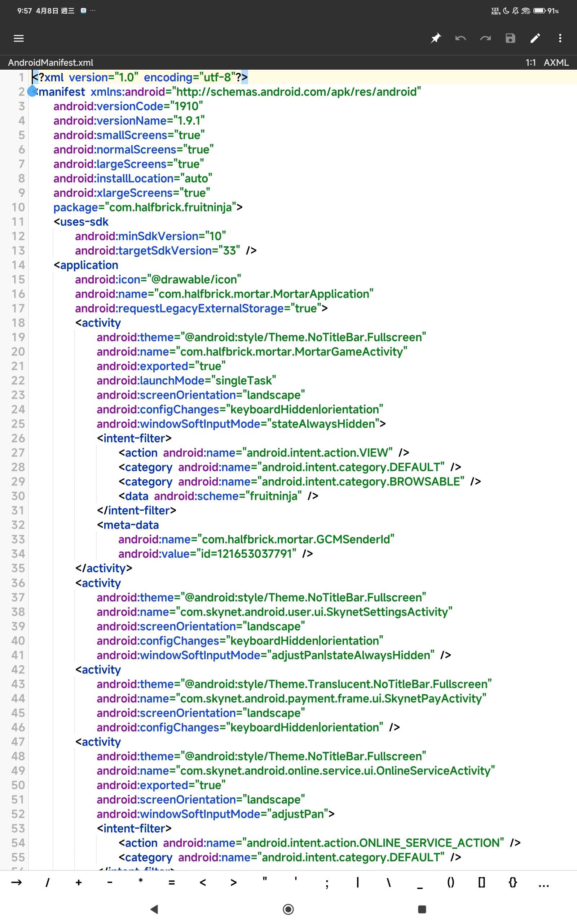The height and width of the screenshot is (924, 577).
Task: Expand more symbols with ellipsis
Action: [543, 882]
